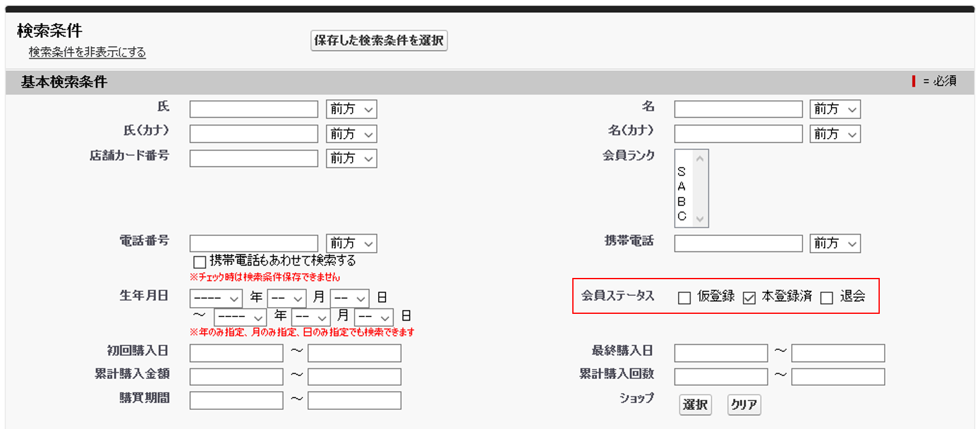This screenshot has width=980, height=429.
Task: Expand the 店舗カード番号 match type dropdown
Action: pyautogui.click(x=351, y=159)
